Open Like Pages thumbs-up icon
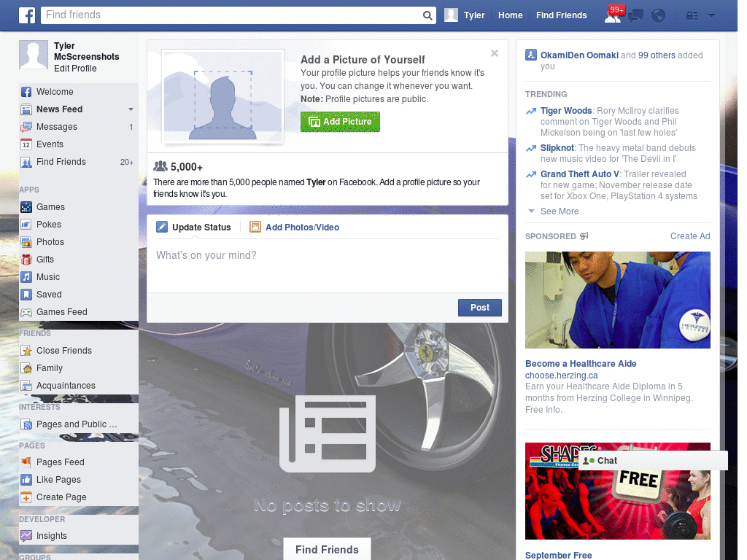The image size is (747, 560). [x=26, y=480]
